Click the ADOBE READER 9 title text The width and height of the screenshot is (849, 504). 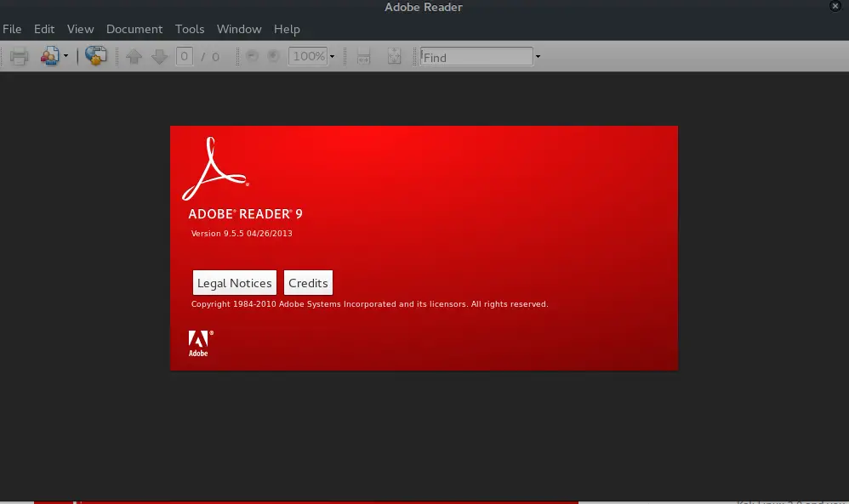(x=245, y=213)
